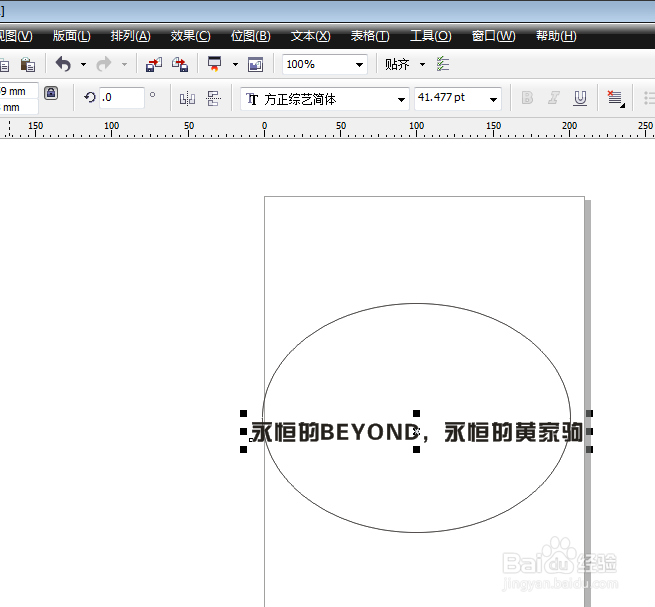Click the bottom-middle selection handle of text

(416, 450)
